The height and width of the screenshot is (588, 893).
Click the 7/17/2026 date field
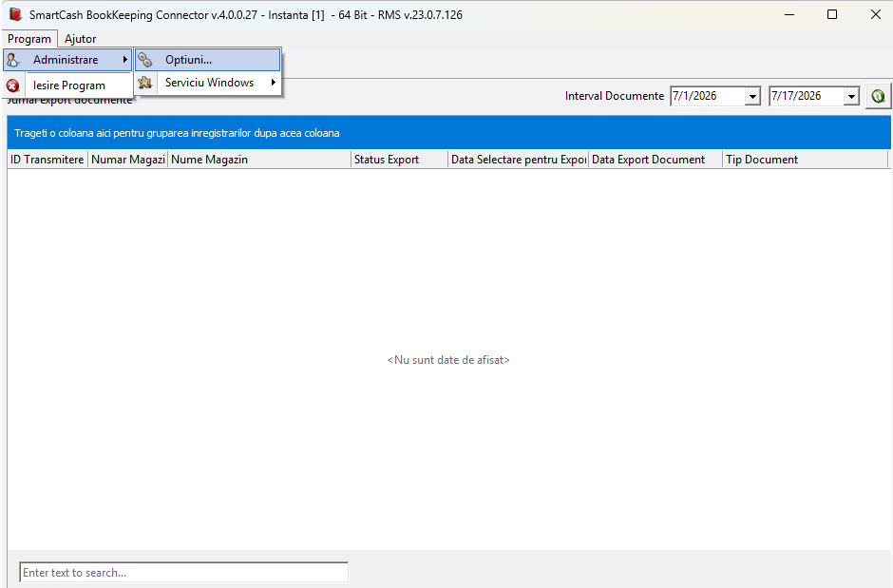coord(807,96)
